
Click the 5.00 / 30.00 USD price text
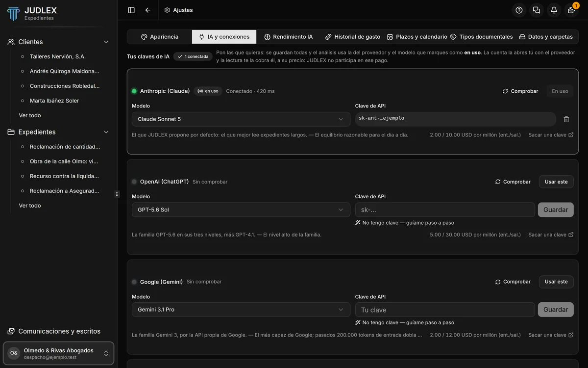pos(475,235)
